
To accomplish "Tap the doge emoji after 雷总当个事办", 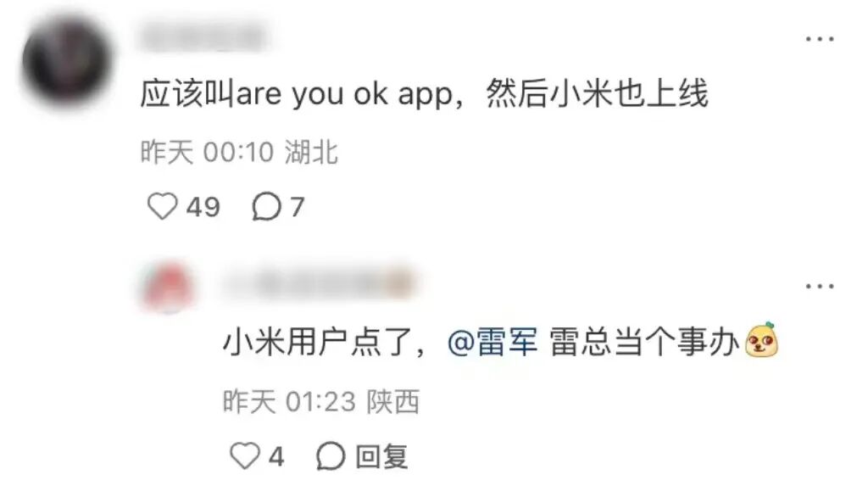I will click(762, 340).
